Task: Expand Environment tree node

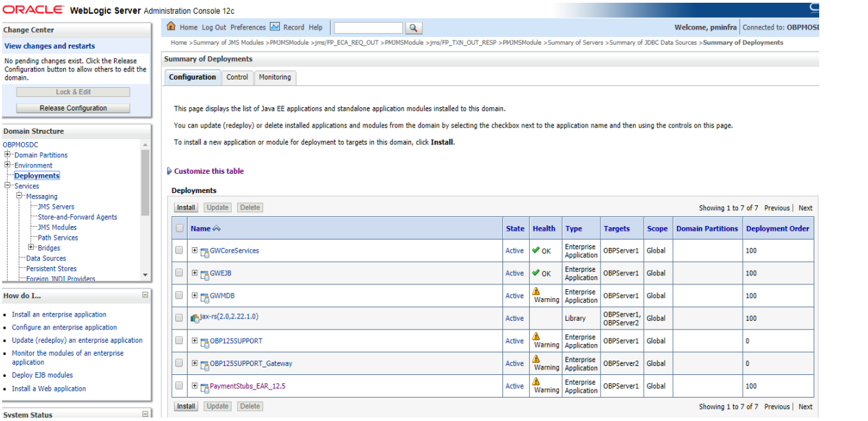Action: click(8, 165)
